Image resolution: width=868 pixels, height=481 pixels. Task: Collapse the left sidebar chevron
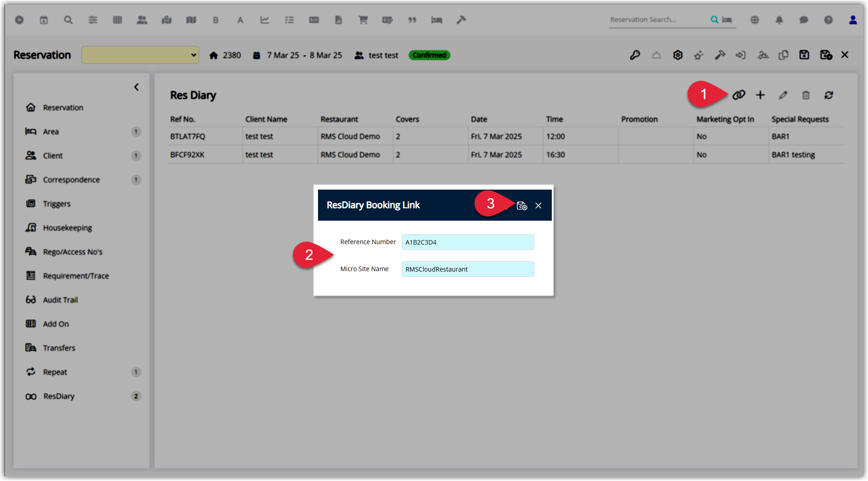pyautogui.click(x=136, y=87)
